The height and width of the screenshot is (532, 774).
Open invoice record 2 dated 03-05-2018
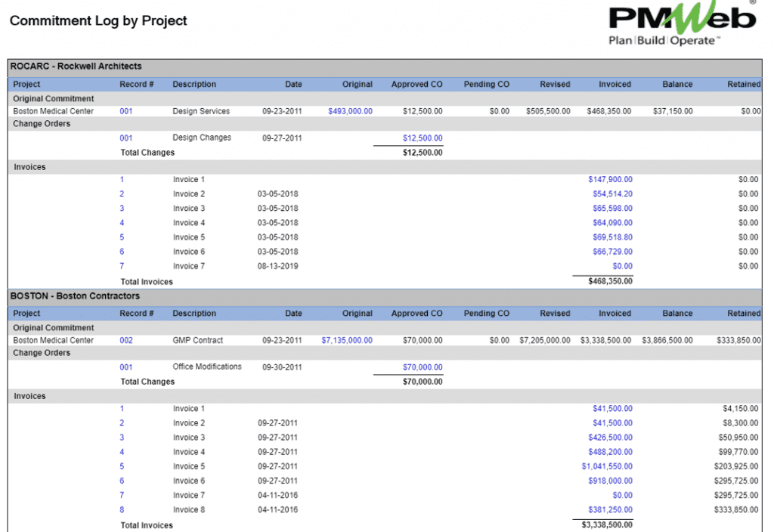pos(122,194)
